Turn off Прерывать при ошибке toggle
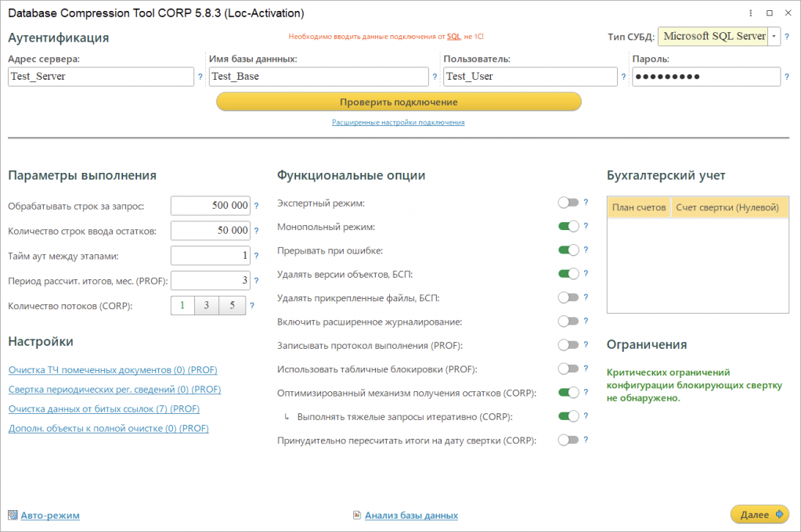The image size is (801, 532). click(x=568, y=250)
